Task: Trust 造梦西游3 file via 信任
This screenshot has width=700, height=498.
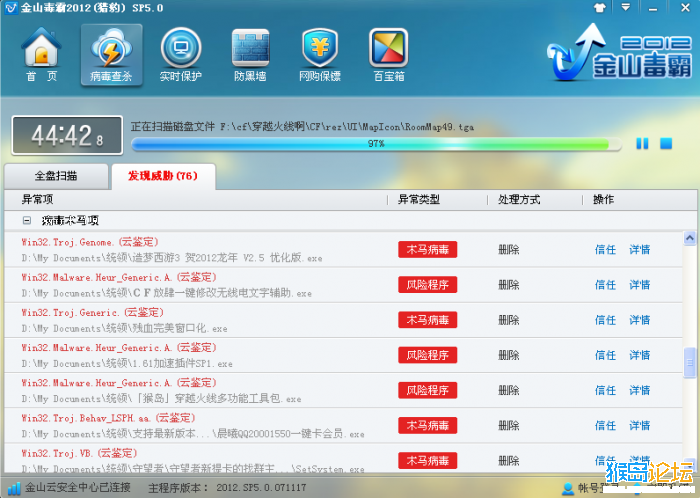Action: point(605,249)
